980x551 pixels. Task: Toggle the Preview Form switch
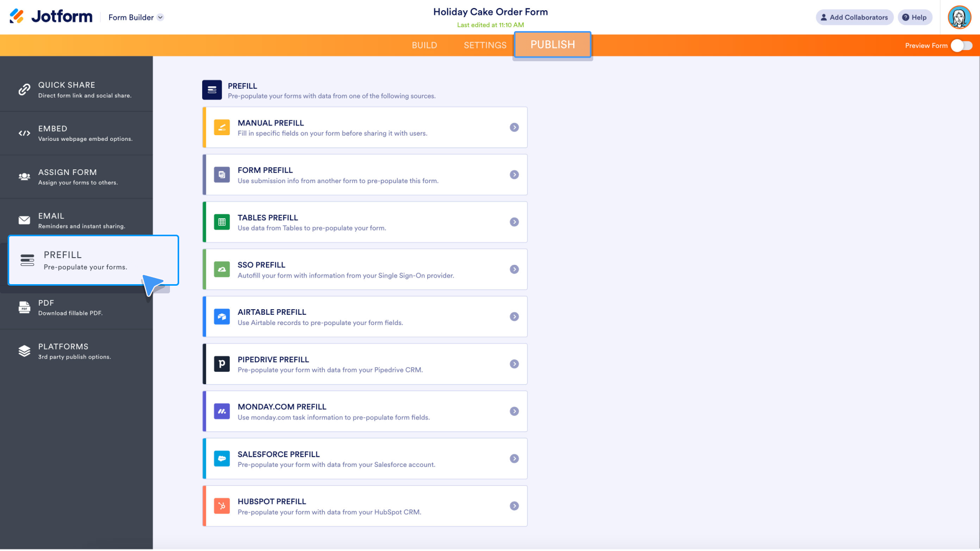click(961, 45)
